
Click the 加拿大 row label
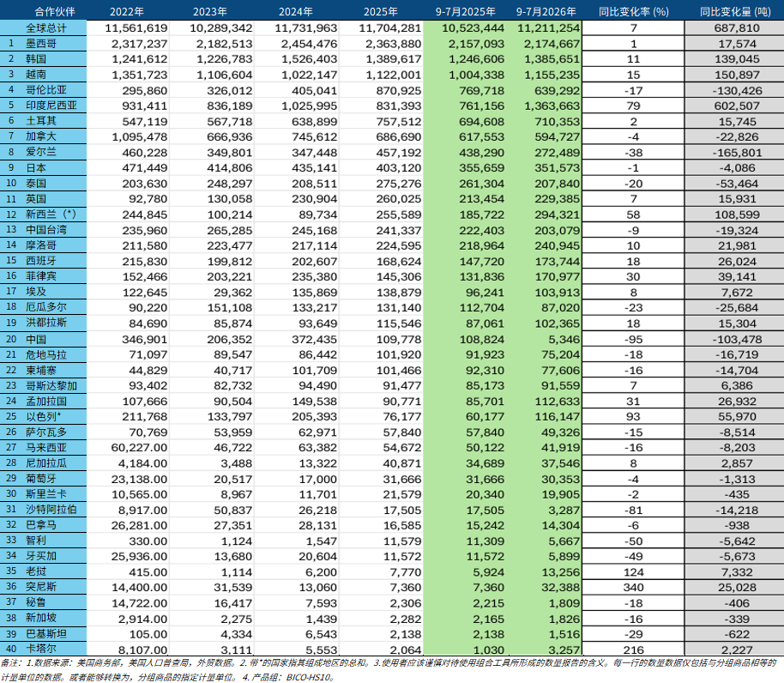click(41, 136)
